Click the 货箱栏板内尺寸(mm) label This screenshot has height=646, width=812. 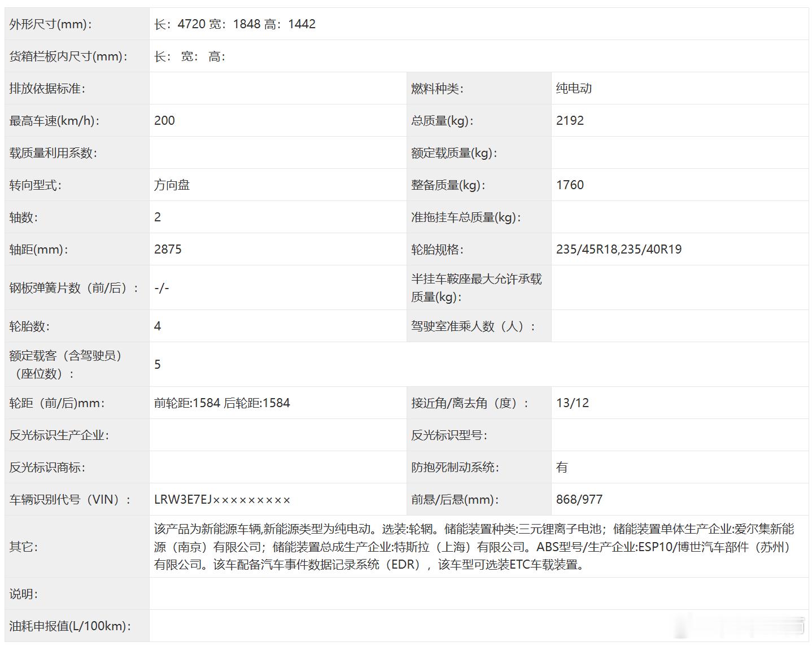pos(68,56)
